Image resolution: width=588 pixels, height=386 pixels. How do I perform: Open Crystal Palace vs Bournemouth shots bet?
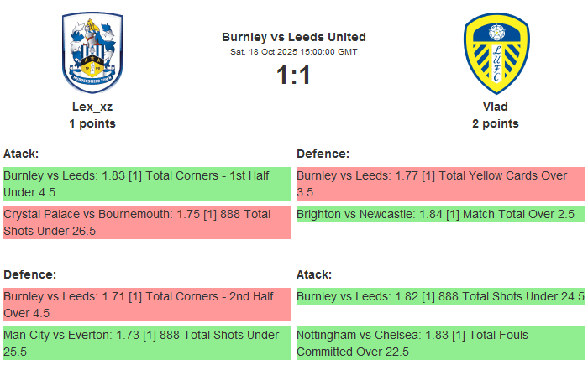point(147,222)
